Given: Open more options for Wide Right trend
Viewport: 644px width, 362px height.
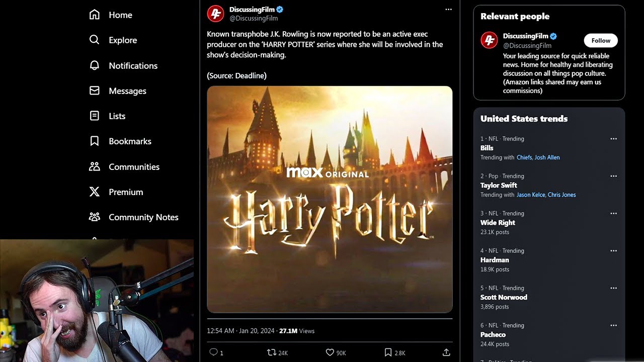Looking at the screenshot, I should pos(613,213).
